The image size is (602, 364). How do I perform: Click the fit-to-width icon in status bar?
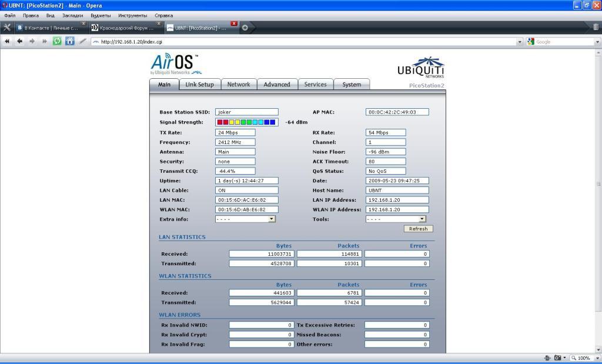coord(548,358)
